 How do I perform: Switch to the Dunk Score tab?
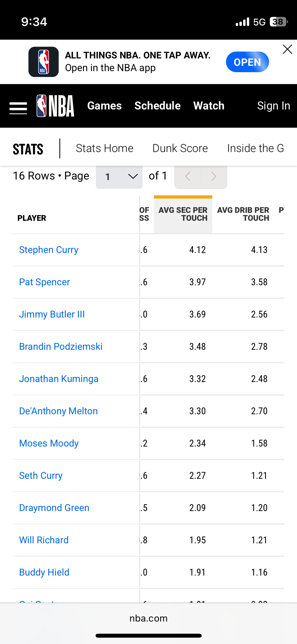tap(180, 148)
